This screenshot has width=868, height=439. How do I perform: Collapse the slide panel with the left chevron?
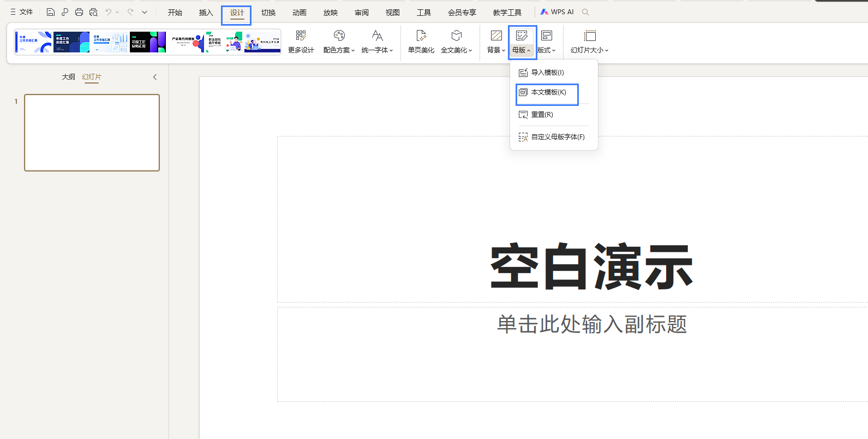click(155, 77)
